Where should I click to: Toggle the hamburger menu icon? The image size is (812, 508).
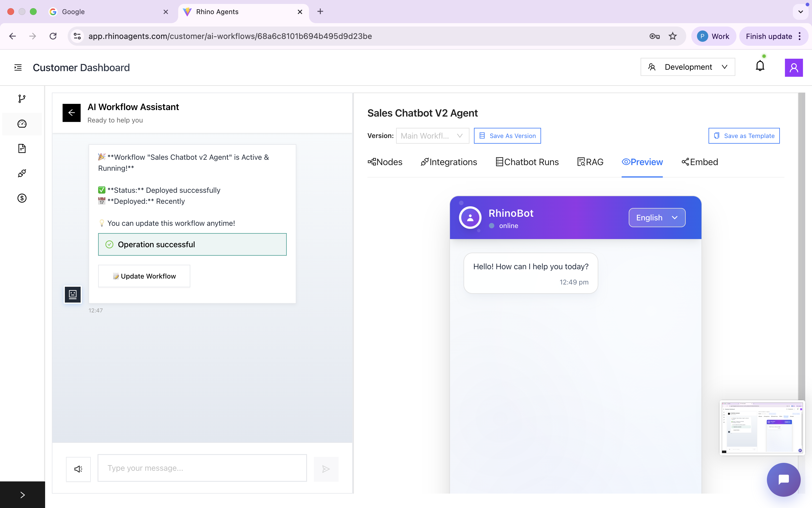18,67
